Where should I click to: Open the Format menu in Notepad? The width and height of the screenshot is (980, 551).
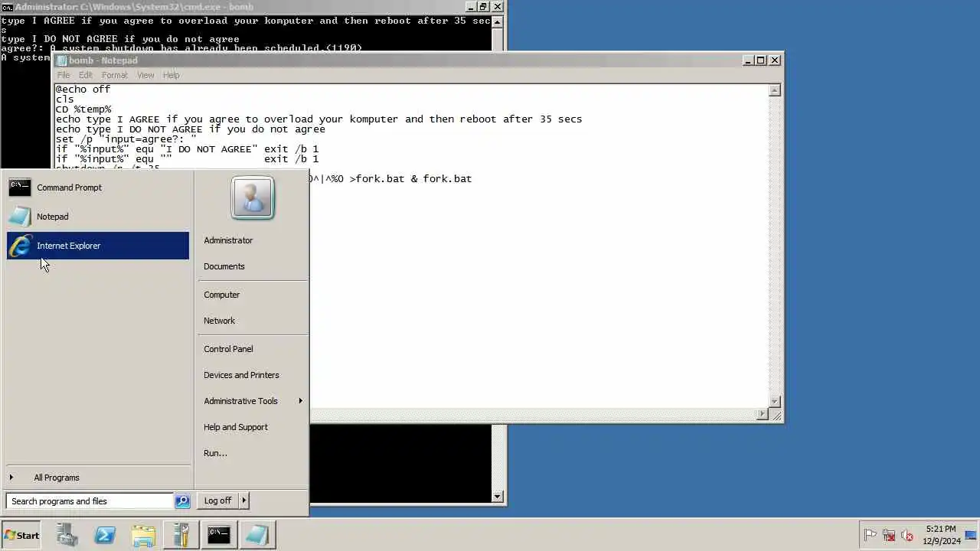pos(115,75)
